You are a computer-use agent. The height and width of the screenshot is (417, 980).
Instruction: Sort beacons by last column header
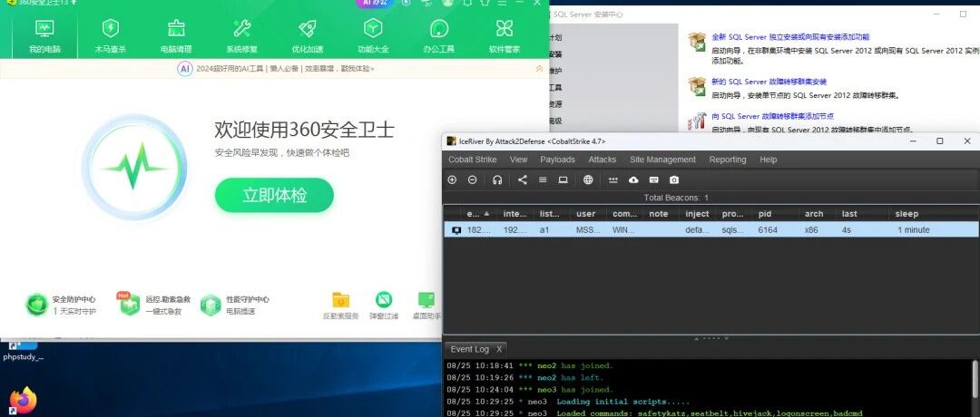(x=863, y=214)
